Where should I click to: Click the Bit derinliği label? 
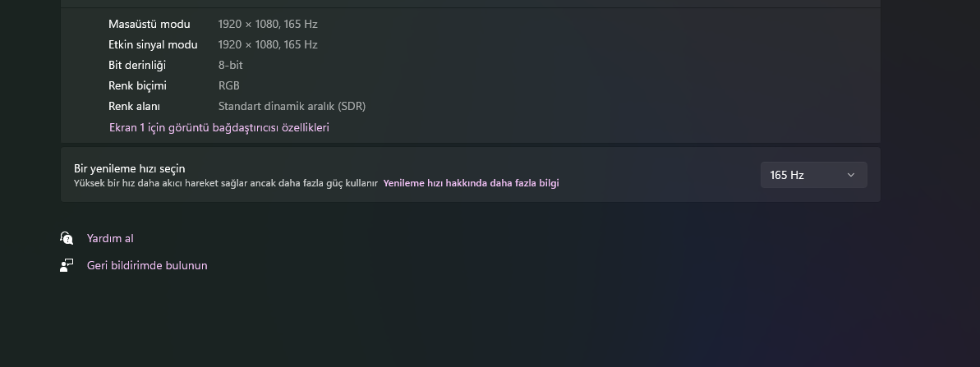coord(136,65)
